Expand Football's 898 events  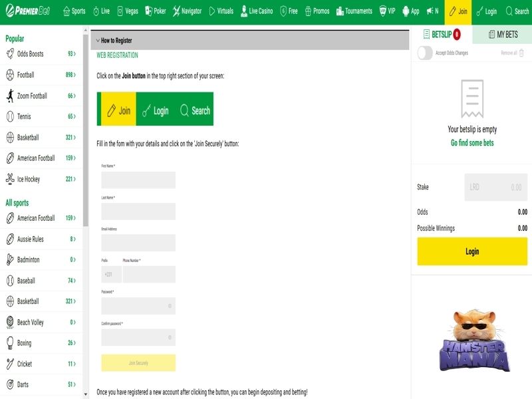click(70, 74)
